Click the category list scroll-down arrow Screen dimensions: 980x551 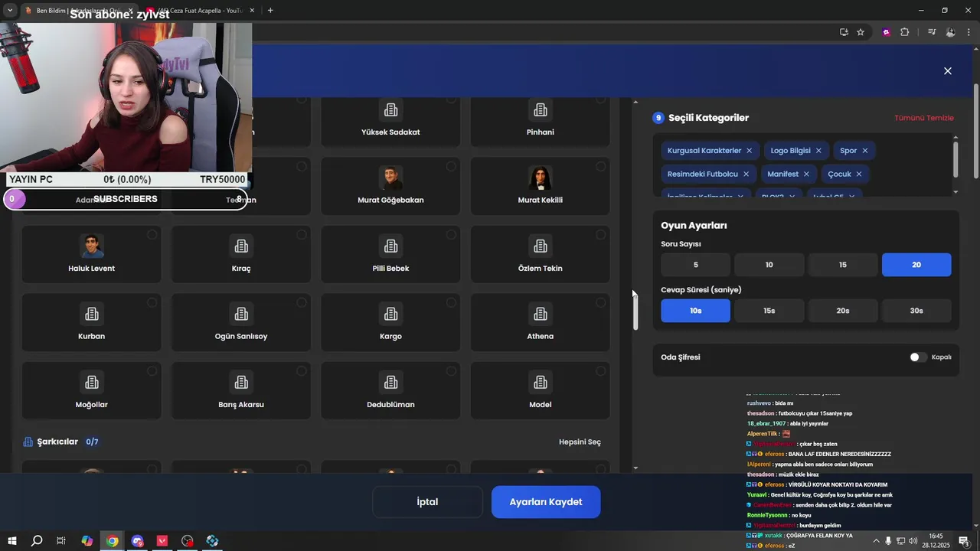pos(635,468)
